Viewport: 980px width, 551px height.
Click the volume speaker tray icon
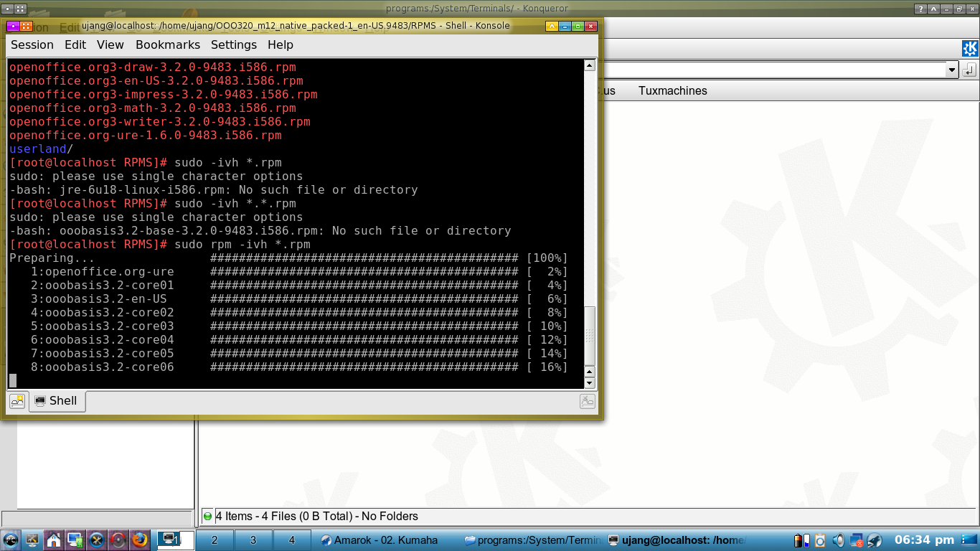(x=838, y=540)
